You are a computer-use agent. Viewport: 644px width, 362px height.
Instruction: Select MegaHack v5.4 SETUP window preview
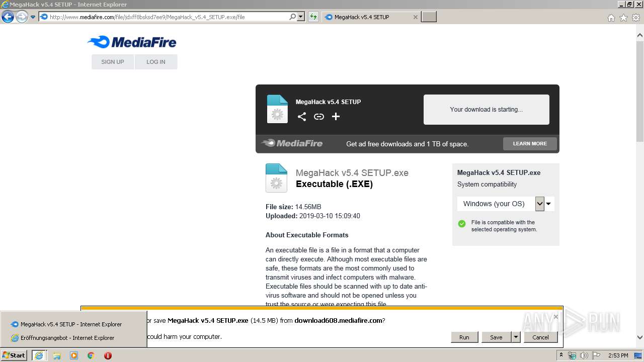tap(73, 324)
